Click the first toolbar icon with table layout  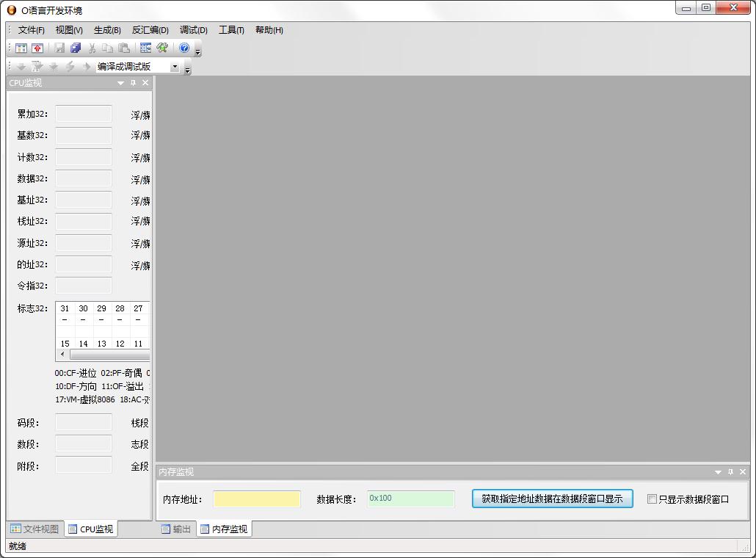coord(21,48)
